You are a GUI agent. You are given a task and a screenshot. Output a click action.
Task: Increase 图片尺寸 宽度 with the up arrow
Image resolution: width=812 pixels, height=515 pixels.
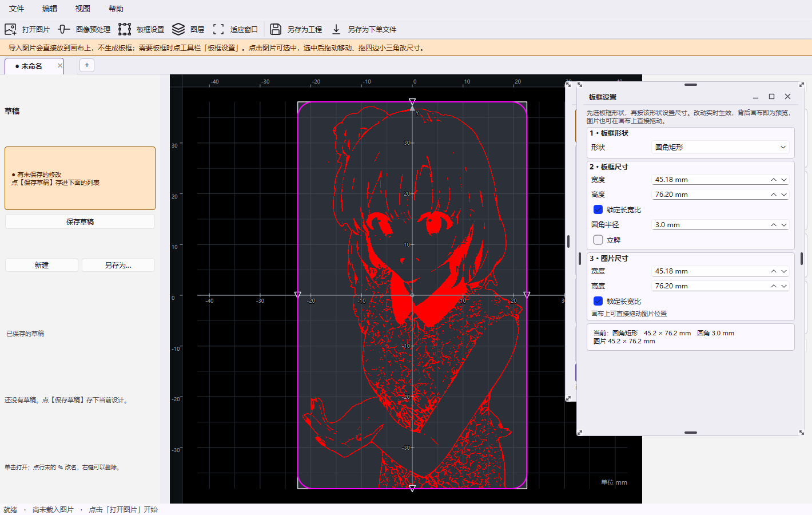point(774,271)
